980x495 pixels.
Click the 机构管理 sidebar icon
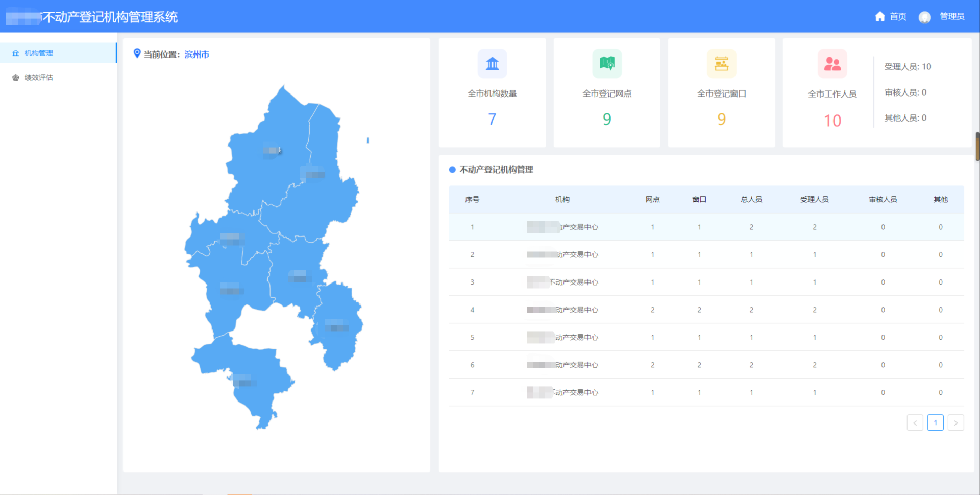click(16, 53)
